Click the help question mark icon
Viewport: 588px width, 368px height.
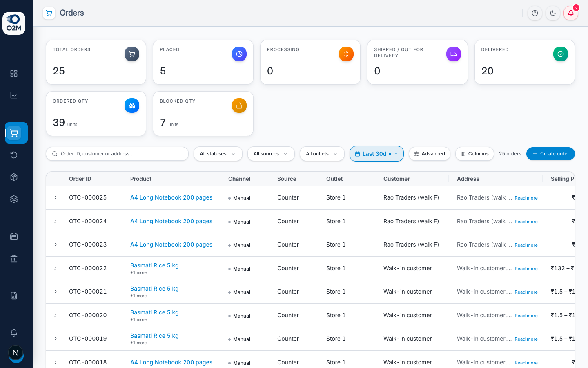tap(535, 13)
